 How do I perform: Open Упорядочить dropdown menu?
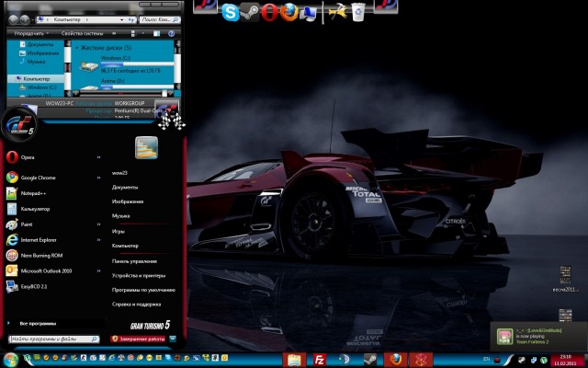(x=31, y=33)
